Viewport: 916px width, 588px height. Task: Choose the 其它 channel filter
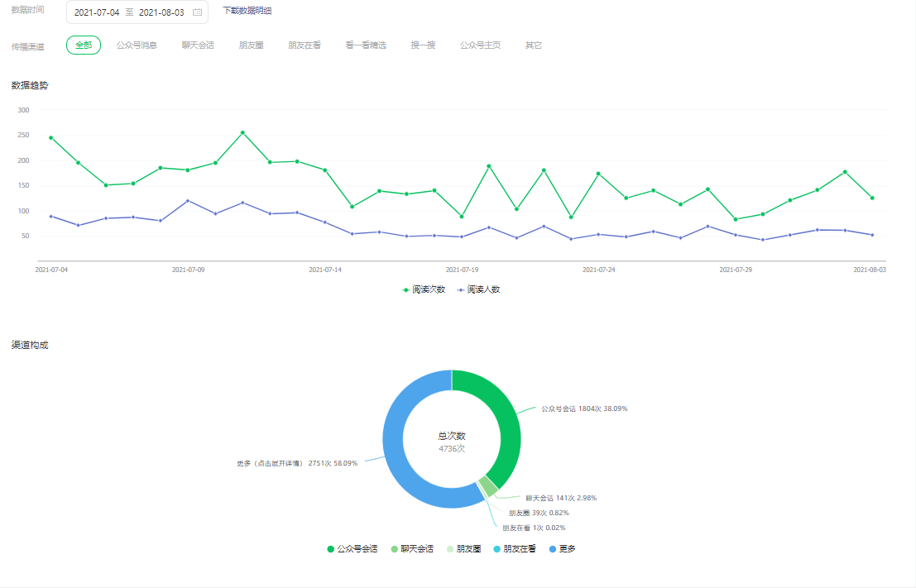(534, 45)
